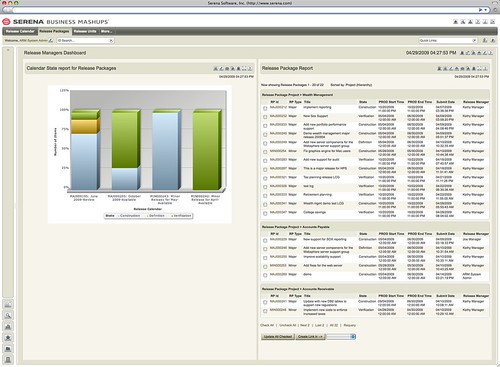The height and width of the screenshot is (367, 500).
Task: Click the RP id link for 'College savings'
Action: (278, 212)
